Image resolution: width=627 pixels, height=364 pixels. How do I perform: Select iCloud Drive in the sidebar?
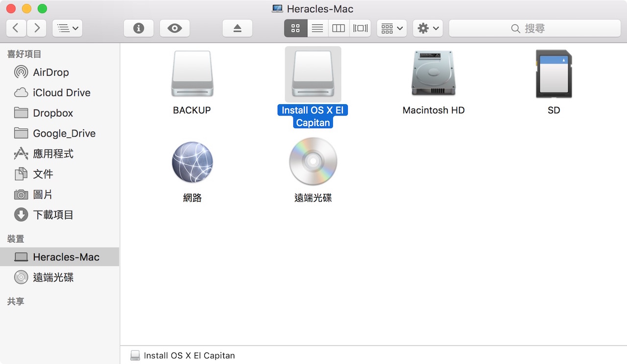click(x=60, y=92)
